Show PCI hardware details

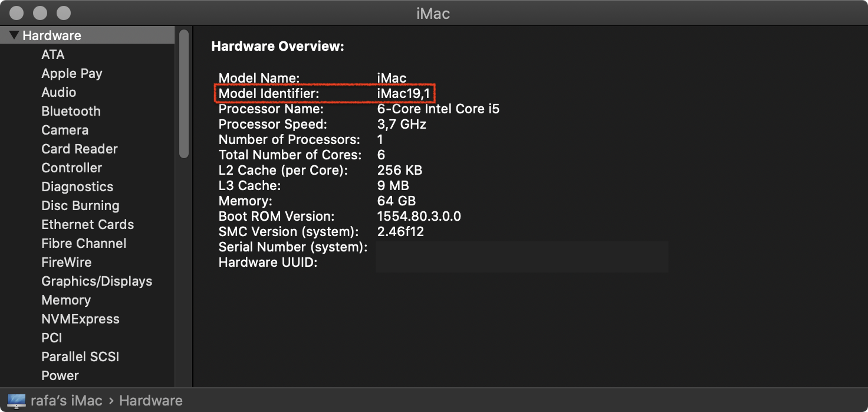click(52, 338)
